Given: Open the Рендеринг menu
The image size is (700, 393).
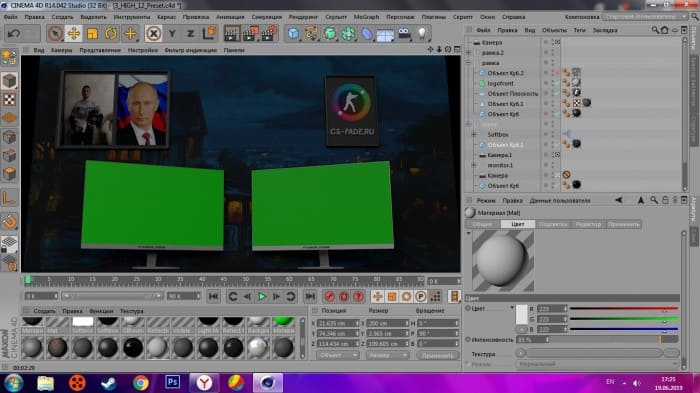Looking at the screenshot, I should click(303, 17).
